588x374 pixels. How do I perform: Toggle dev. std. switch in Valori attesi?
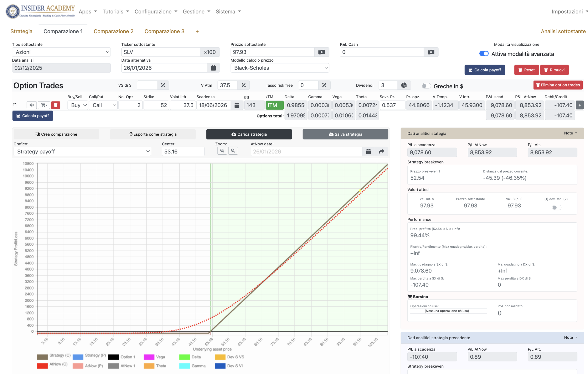coord(557,207)
